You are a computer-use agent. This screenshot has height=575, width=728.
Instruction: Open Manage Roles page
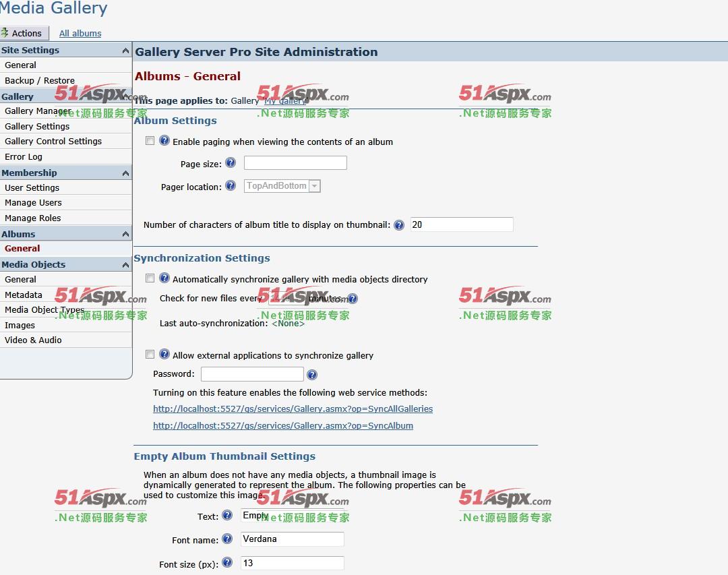click(66, 218)
